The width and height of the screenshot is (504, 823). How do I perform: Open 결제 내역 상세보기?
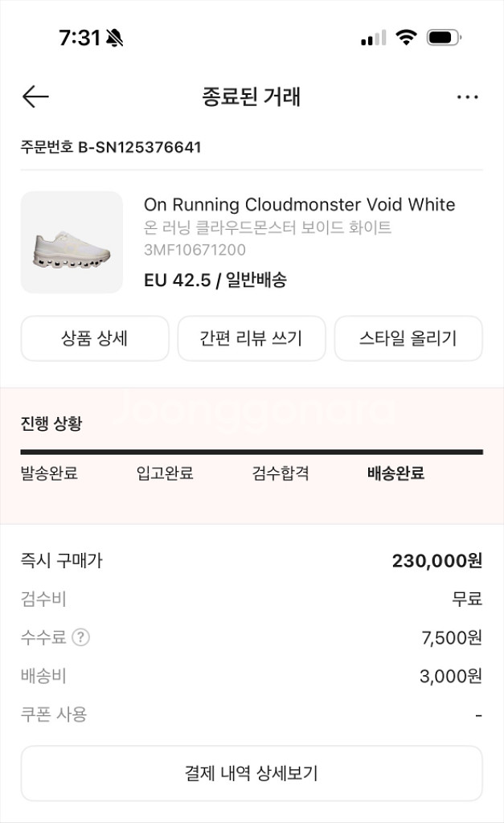click(252, 773)
